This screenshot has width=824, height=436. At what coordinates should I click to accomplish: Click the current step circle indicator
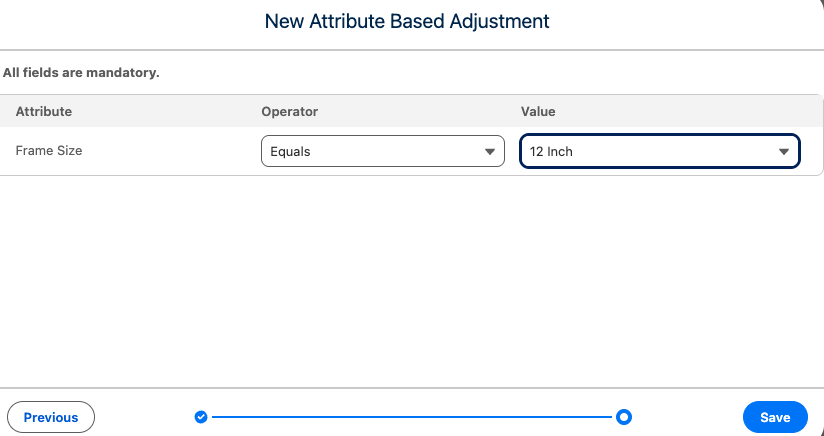(x=624, y=416)
